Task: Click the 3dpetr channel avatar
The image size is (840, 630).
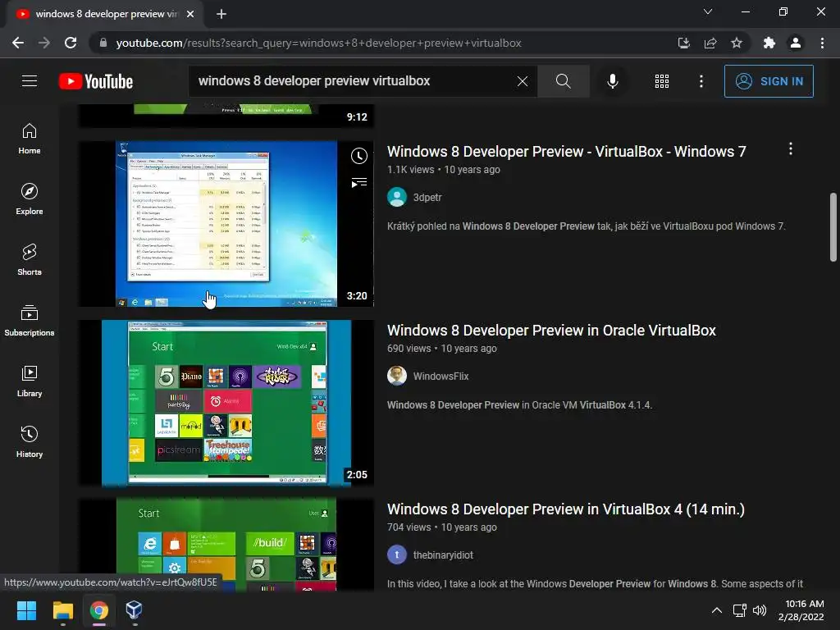Action: pyautogui.click(x=397, y=197)
